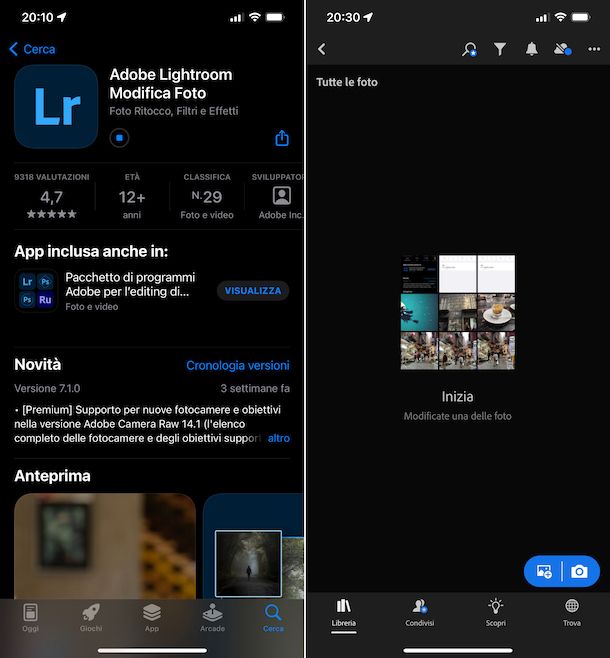610x658 pixels.
Task: Switch to the App tab
Action: pos(151,617)
